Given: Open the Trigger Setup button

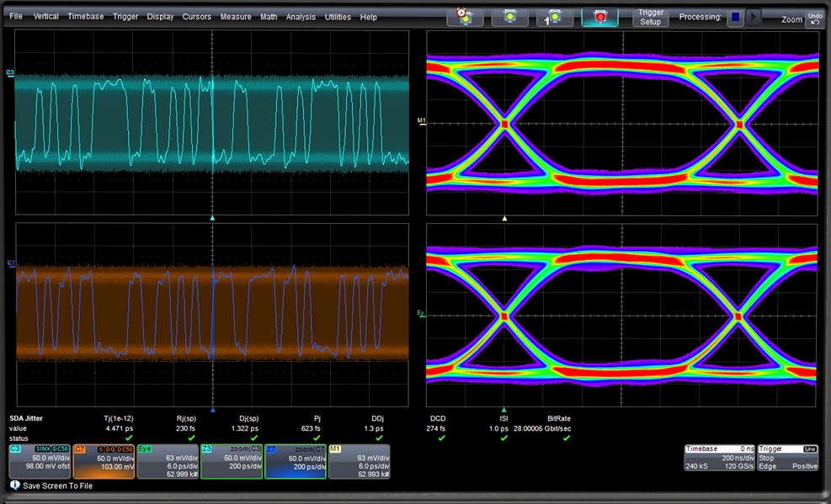Looking at the screenshot, I should point(651,16).
